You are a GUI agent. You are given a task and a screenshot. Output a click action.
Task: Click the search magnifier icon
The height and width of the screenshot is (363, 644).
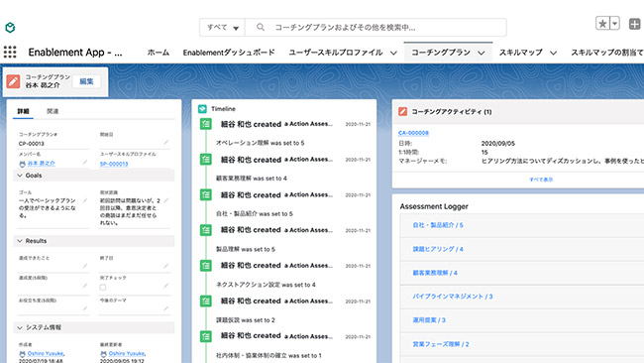tap(261, 27)
